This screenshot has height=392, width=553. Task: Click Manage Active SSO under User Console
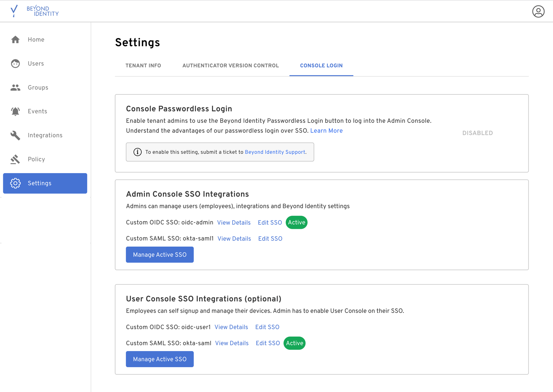(x=160, y=359)
